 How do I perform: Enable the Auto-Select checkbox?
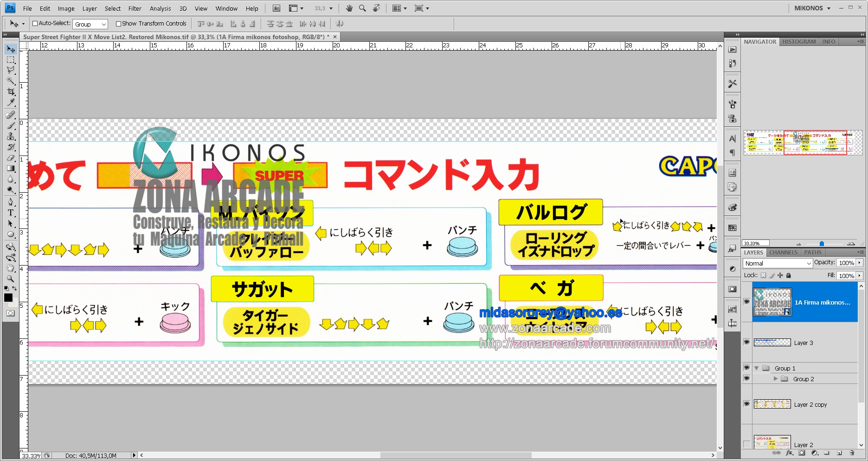tap(35, 24)
